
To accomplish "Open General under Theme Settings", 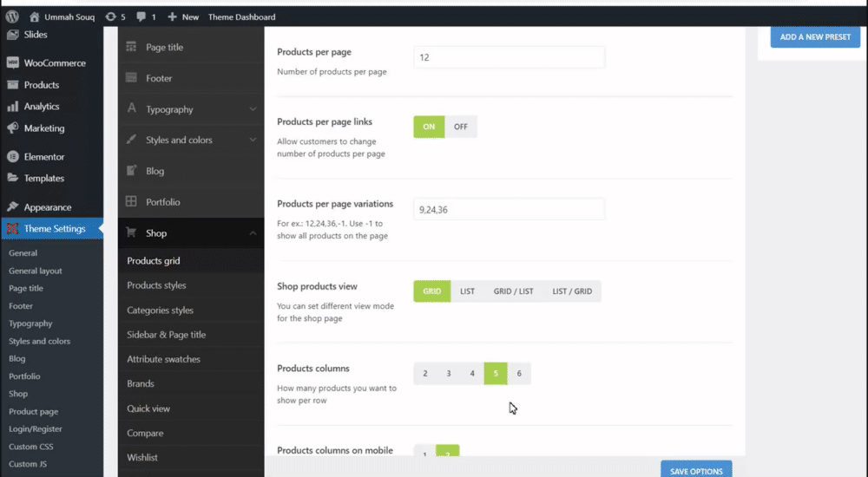I will pos(23,253).
